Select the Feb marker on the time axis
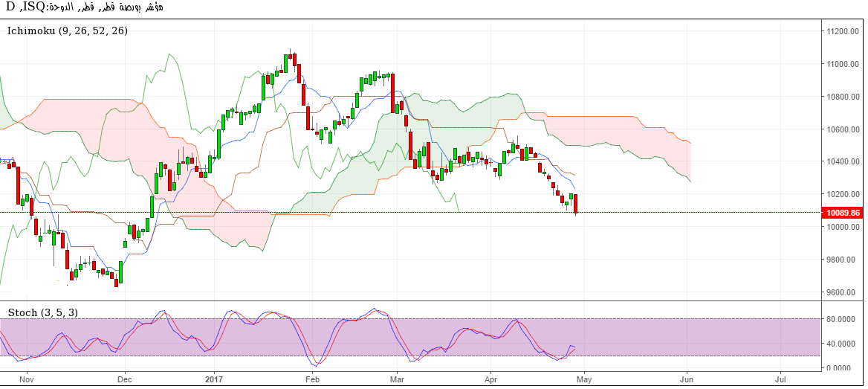This screenshot has width=868, height=389. pos(311,379)
